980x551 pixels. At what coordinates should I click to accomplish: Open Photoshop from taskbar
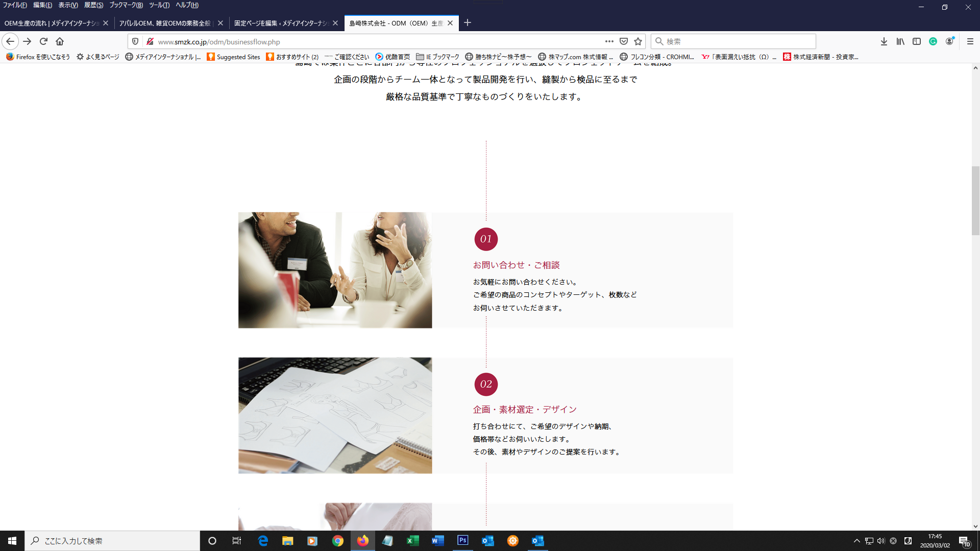tap(463, 541)
